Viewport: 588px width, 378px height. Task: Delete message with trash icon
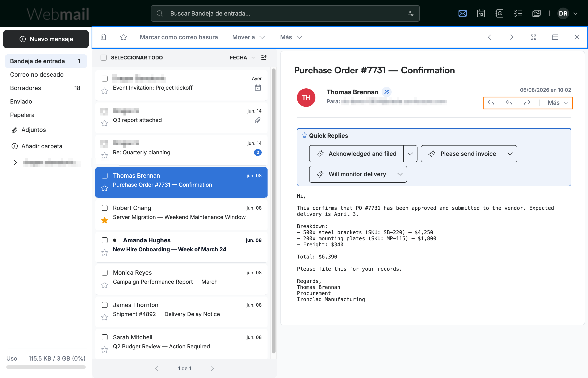tap(103, 37)
